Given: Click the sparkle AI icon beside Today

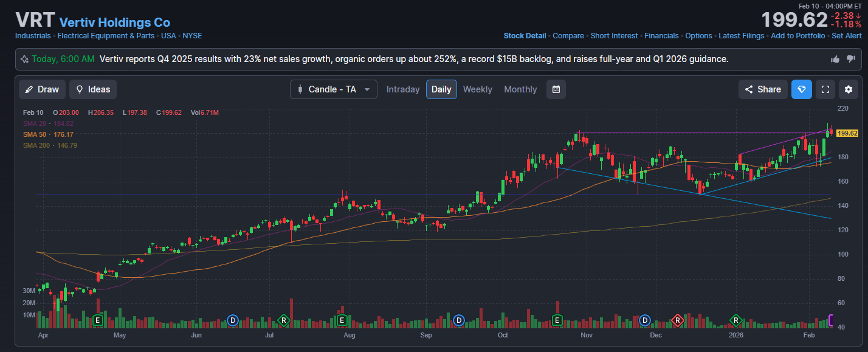Looking at the screenshot, I should coord(24,59).
